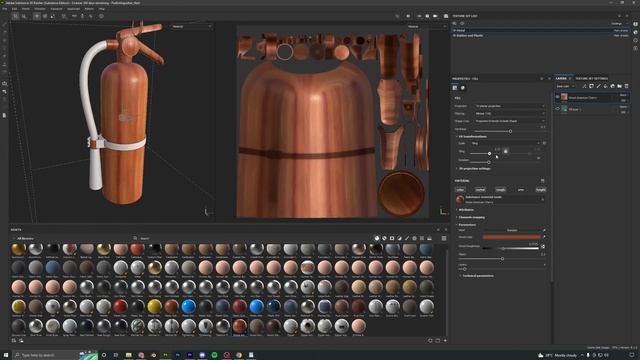640x360 pixels.
Task: Add a folder in Layers panel
Action: tap(619, 86)
